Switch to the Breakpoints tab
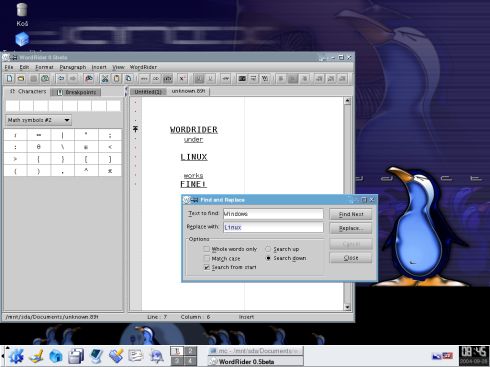Image resolution: width=490 pixels, height=367 pixels. [76, 92]
